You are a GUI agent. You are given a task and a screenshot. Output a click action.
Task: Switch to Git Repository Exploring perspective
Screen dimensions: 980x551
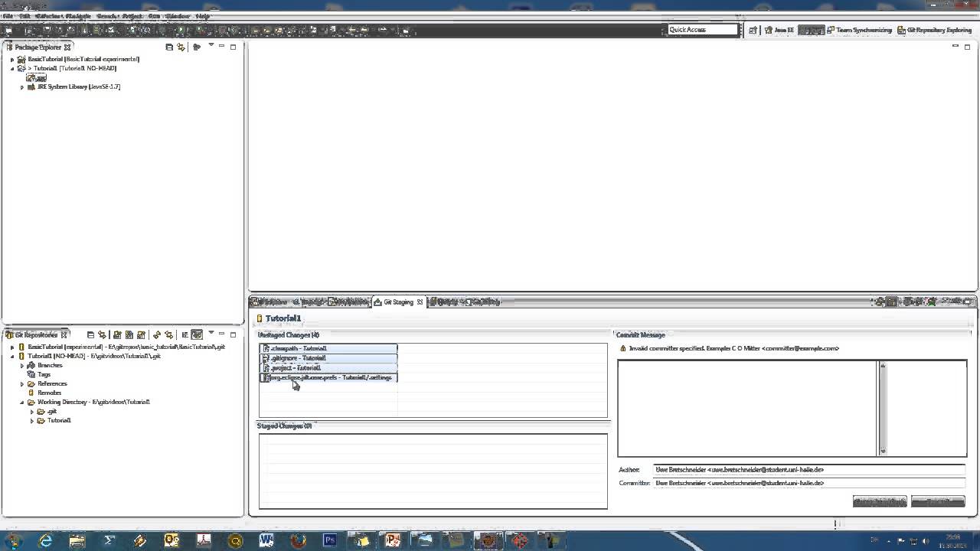coord(935,30)
